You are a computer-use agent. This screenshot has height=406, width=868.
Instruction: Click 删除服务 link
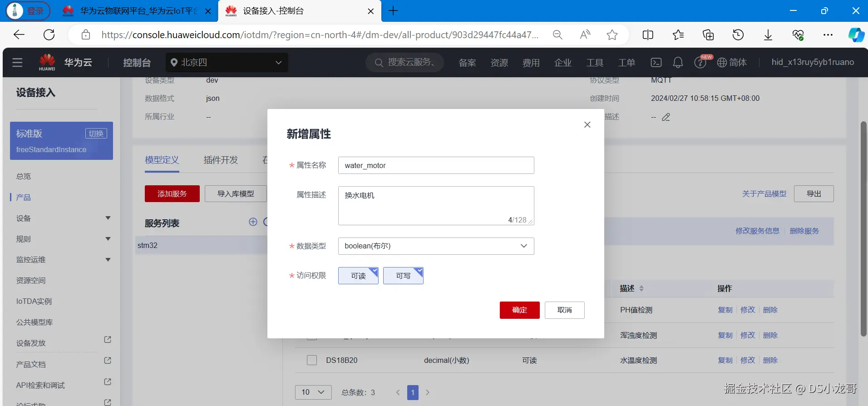pyautogui.click(x=804, y=231)
